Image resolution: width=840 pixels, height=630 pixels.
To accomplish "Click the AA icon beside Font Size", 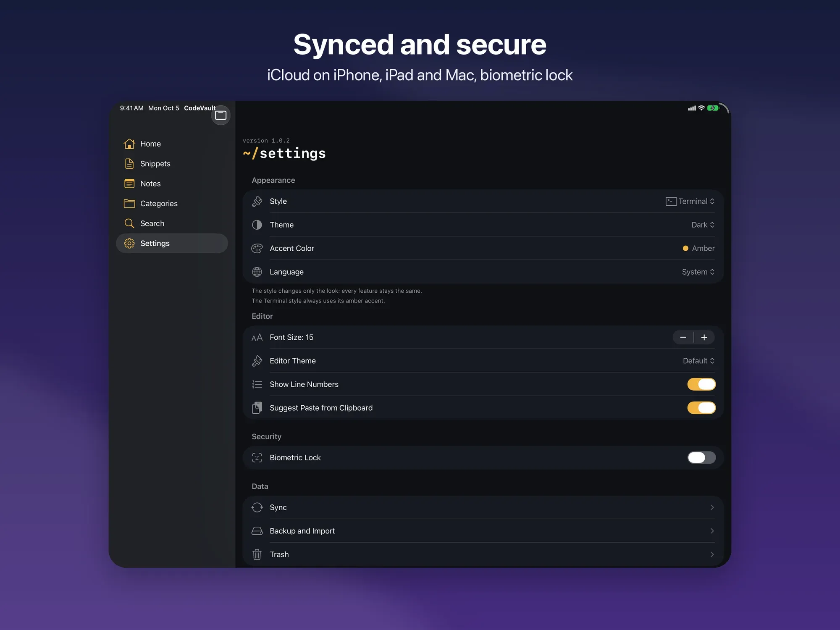I will pyautogui.click(x=257, y=338).
